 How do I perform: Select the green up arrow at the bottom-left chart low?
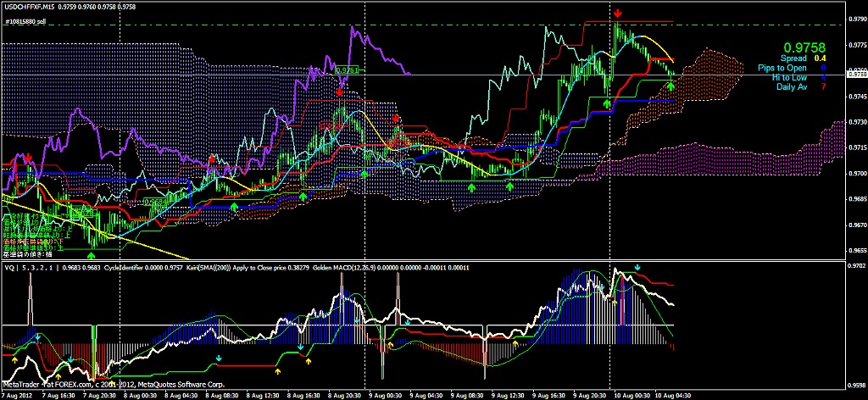[x=92, y=253]
